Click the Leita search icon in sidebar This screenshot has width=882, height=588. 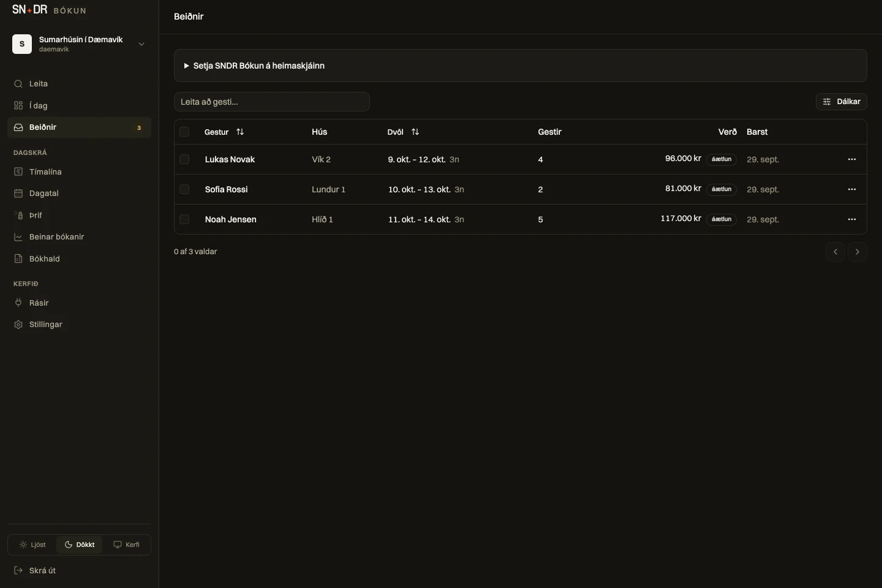point(18,84)
